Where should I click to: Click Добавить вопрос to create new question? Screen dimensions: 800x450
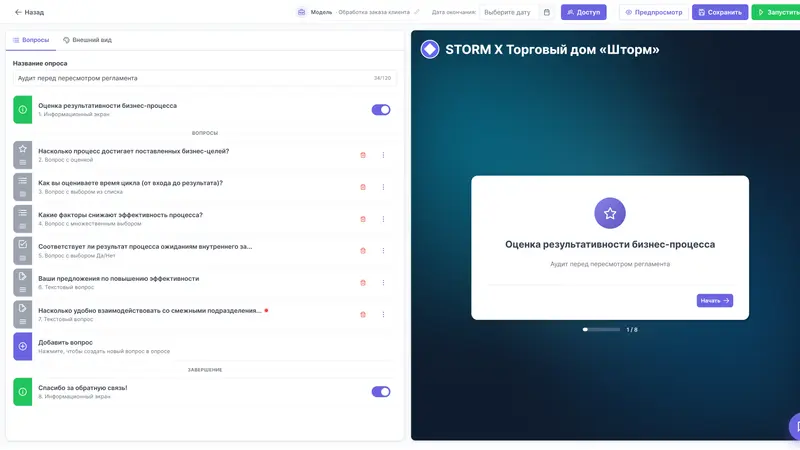pos(204,346)
